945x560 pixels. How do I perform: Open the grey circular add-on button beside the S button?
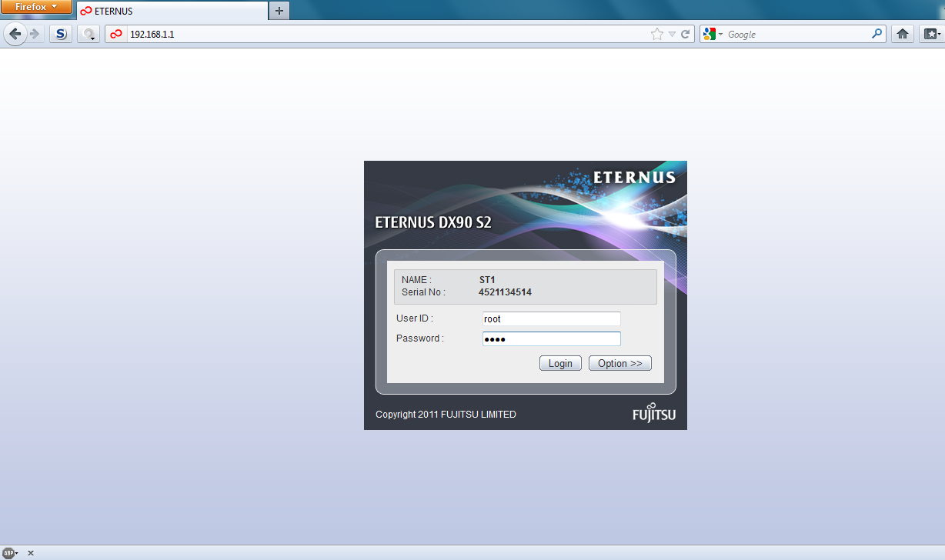click(88, 34)
